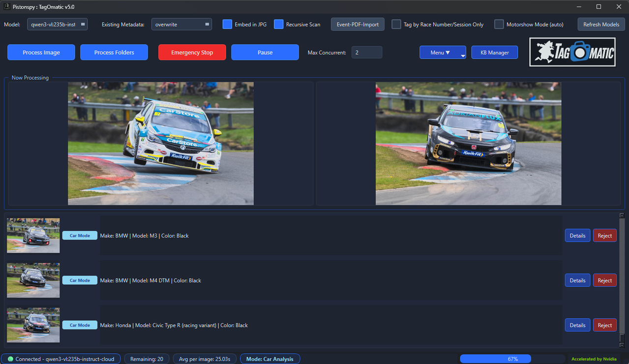
Task: Click the app icon in the title bar
Action: pos(7,7)
